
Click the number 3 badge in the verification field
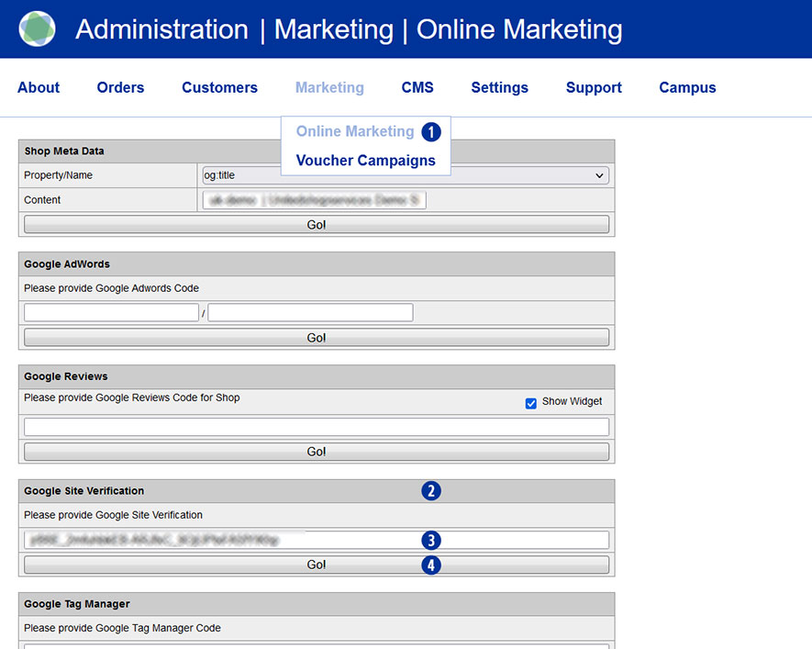431,540
